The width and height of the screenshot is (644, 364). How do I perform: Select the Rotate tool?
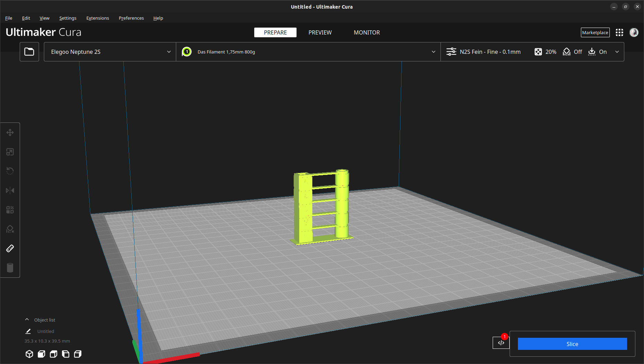(x=10, y=171)
